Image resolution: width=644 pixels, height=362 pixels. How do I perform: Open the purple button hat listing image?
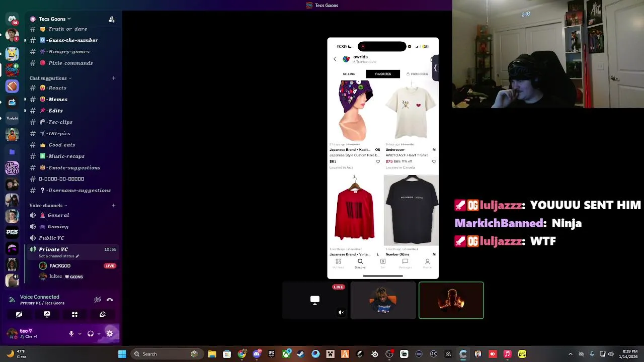pyautogui.click(x=355, y=111)
